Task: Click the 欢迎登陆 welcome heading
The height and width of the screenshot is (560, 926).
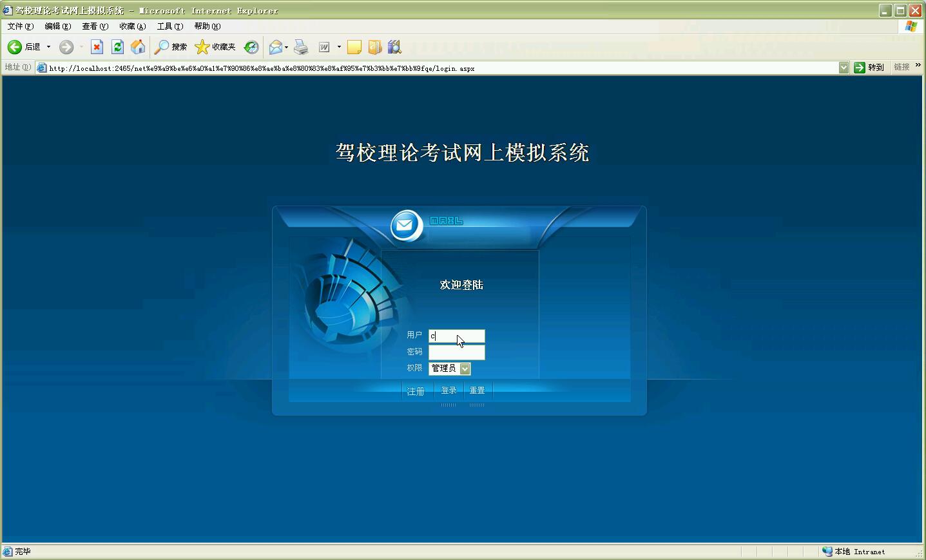Action: tap(461, 285)
